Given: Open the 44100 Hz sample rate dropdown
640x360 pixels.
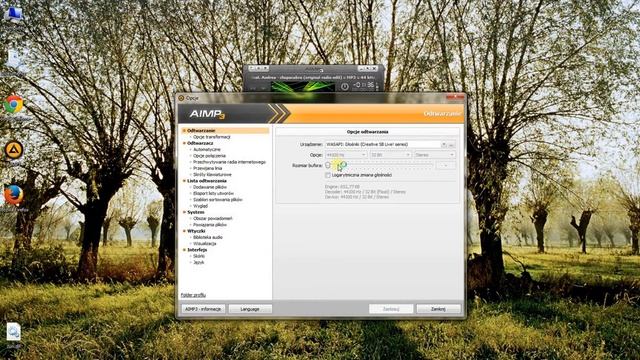Looking at the screenshot, I should click(346, 155).
